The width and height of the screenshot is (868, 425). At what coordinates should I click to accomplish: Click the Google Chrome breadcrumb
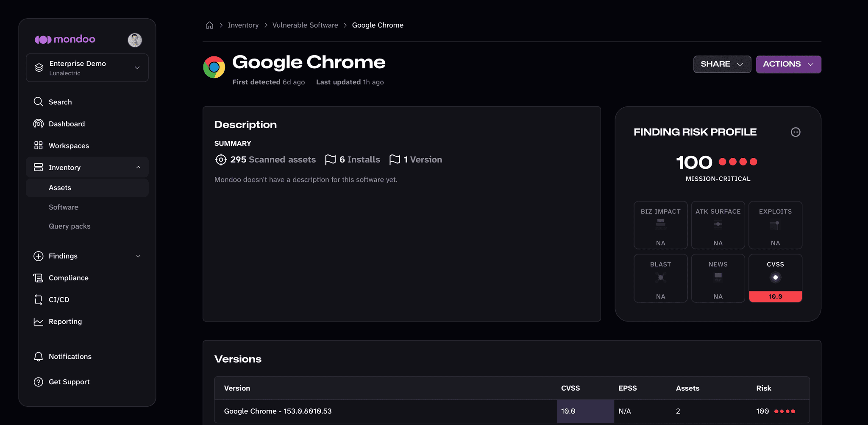(378, 25)
